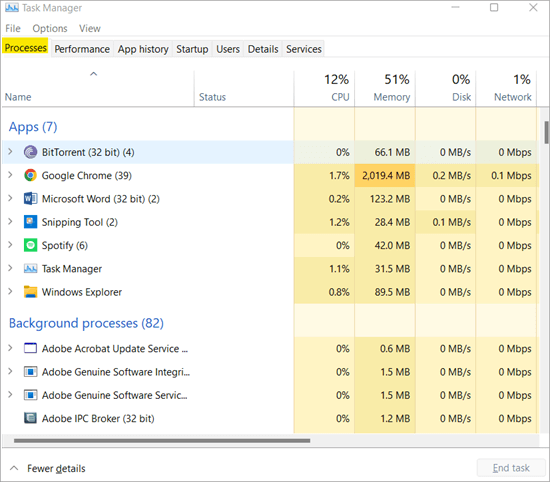The height and width of the screenshot is (482, 550).
Task: Open the View menu
Action: (90, 28)
